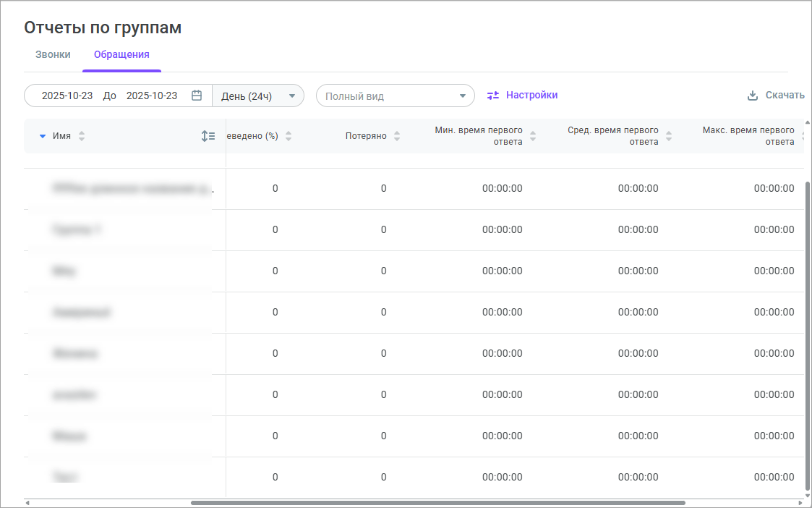812x508 pixels.
Task: Click the row height icon in Имя header
Action: pyautogui.click(x=208, y=136)
